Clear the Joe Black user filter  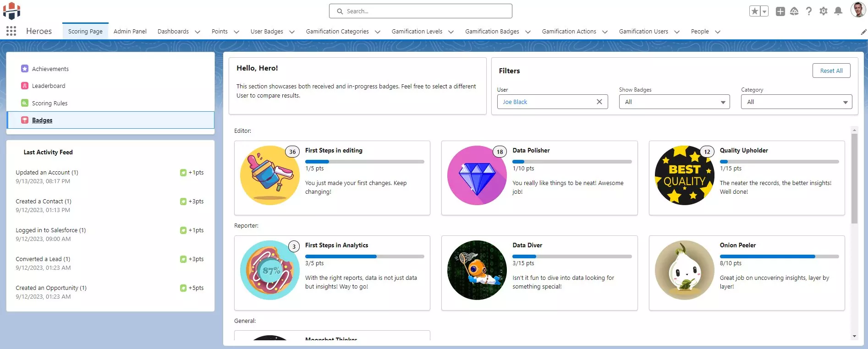pos(599,102)
